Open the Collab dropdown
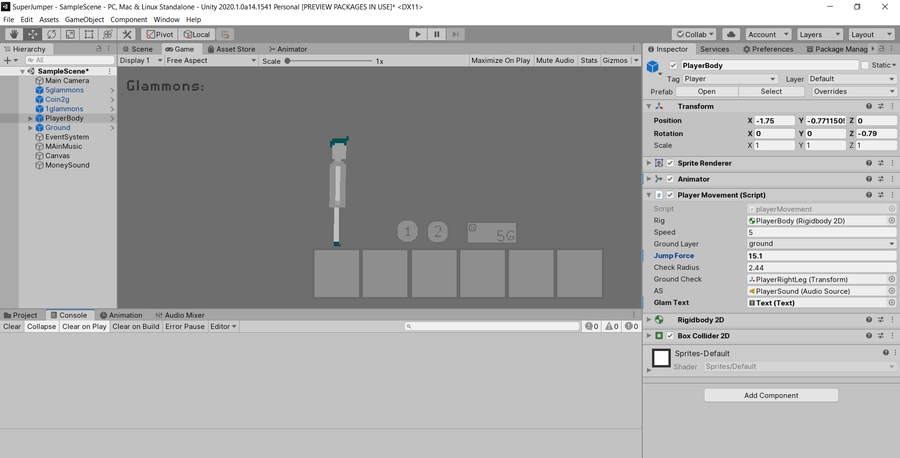Screen dimensions: 900x458 click(x=694, y=34)
